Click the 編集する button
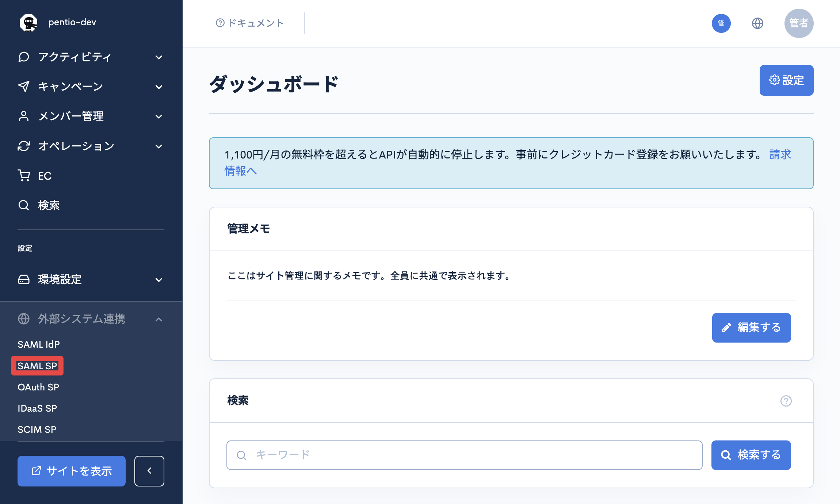The width and height of the screenshot is (840, 504). tap(751, 328)
